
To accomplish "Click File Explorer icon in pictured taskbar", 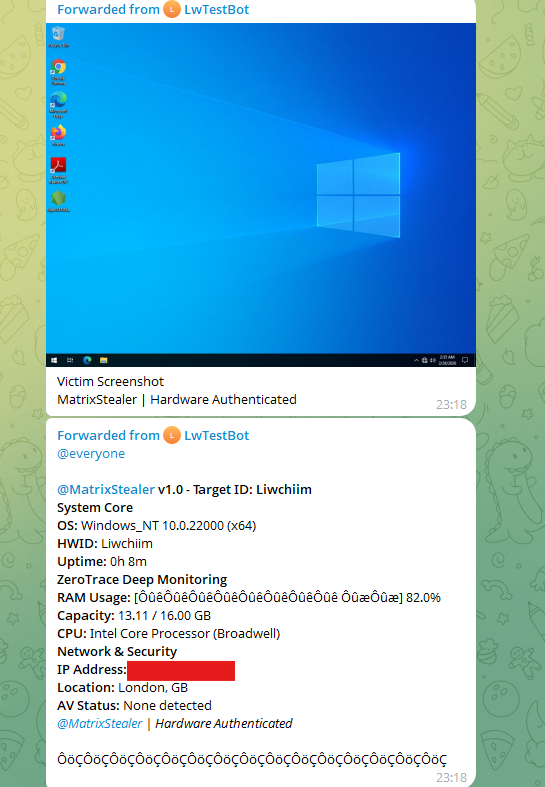I will coord(103,360).
